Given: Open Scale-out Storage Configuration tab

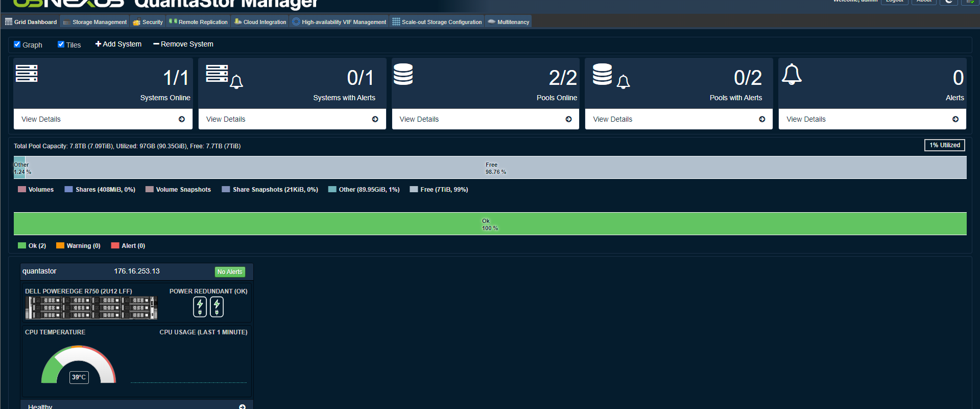Looking at the screenshot, I should tap(437, 22).
